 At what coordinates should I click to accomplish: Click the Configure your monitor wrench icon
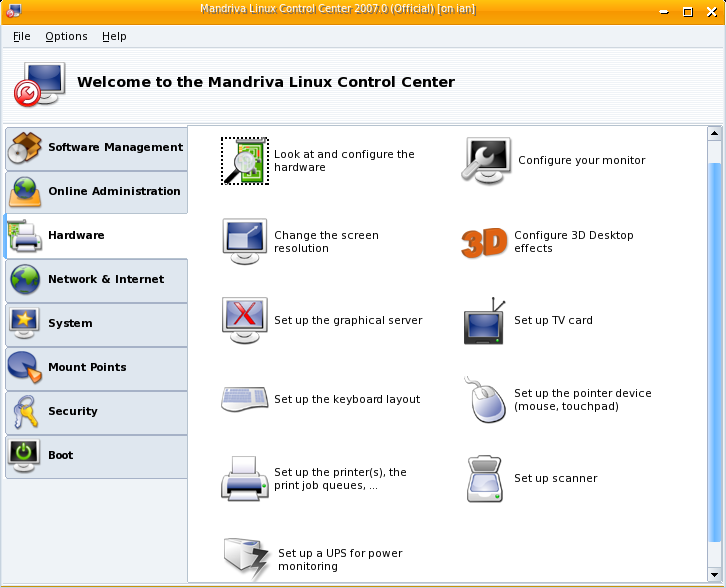(x=486, y=160)
